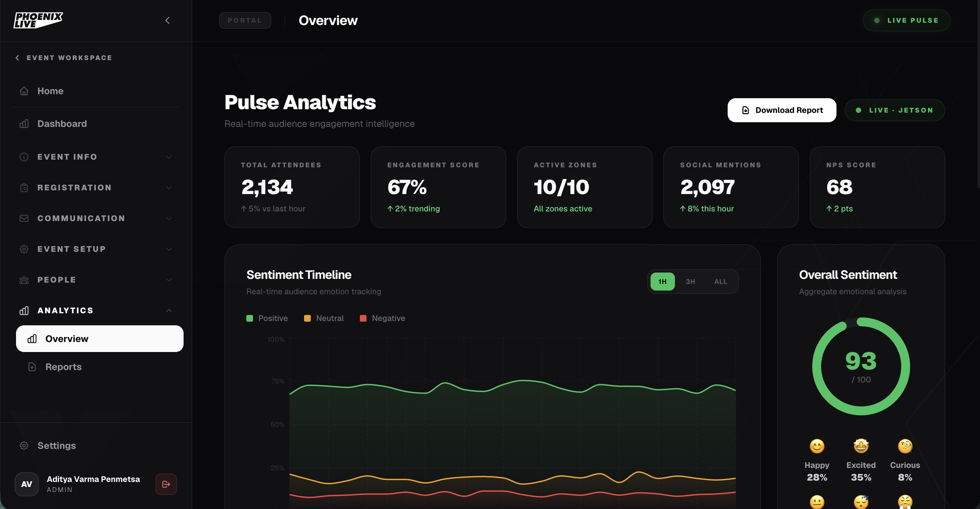Click the Event Info circle icon
This screenshot has width=980, height=509.
(24, 157)
